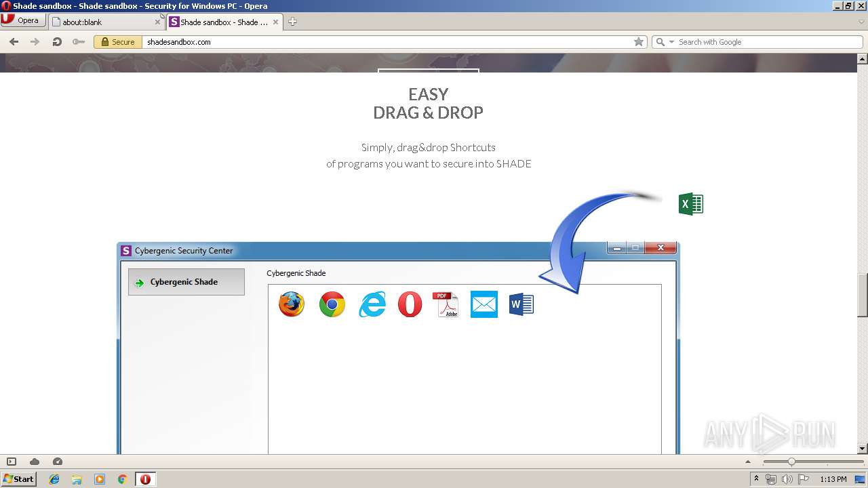Viewport: 868px width, 488px height.
Task: Go forward with the browser forward arrow
Action: [x=35, y=42]
